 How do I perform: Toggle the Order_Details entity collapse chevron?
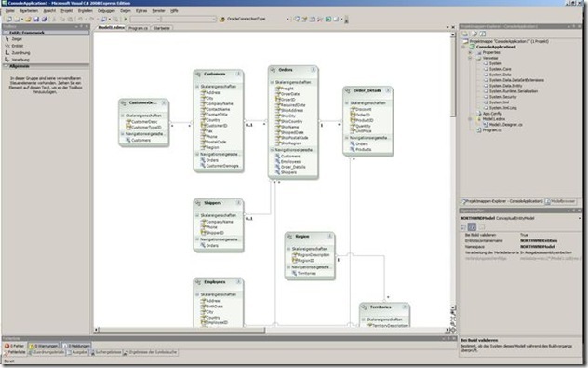coord(388,90)
